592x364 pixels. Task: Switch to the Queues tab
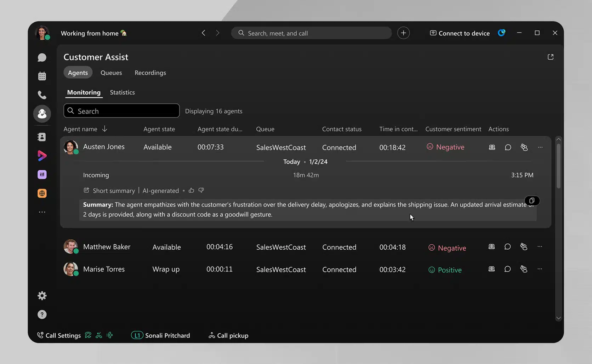111,73
